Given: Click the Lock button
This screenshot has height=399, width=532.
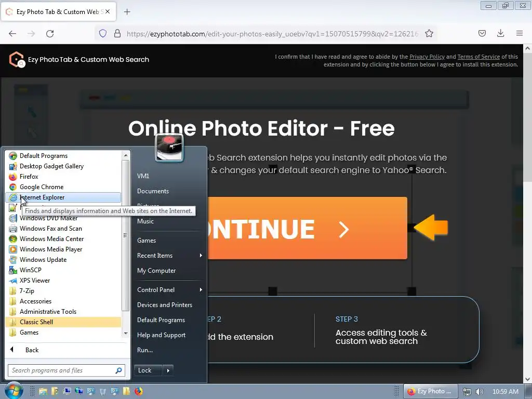Looking at the screenshot, I should 148,370.
